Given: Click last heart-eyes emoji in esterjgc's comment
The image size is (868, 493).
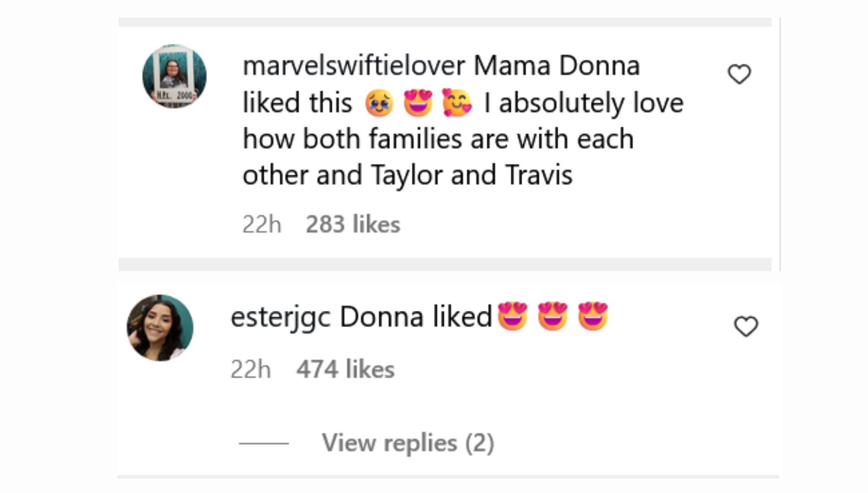Looking at the screenshot, I should tap(593, 316).
